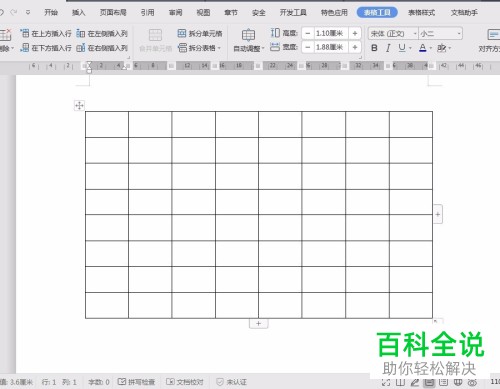Expand the Split Table dropdown arrow

pos(219,48)
